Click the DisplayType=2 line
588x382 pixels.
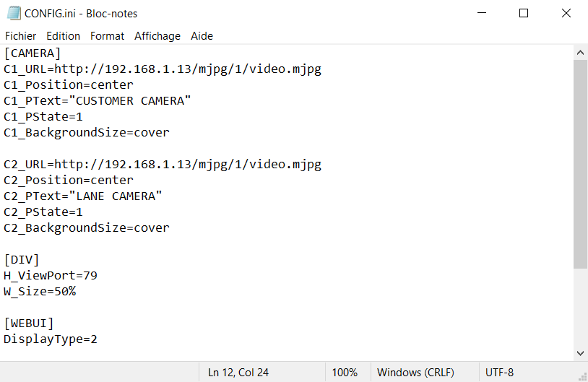pos(51,339)
